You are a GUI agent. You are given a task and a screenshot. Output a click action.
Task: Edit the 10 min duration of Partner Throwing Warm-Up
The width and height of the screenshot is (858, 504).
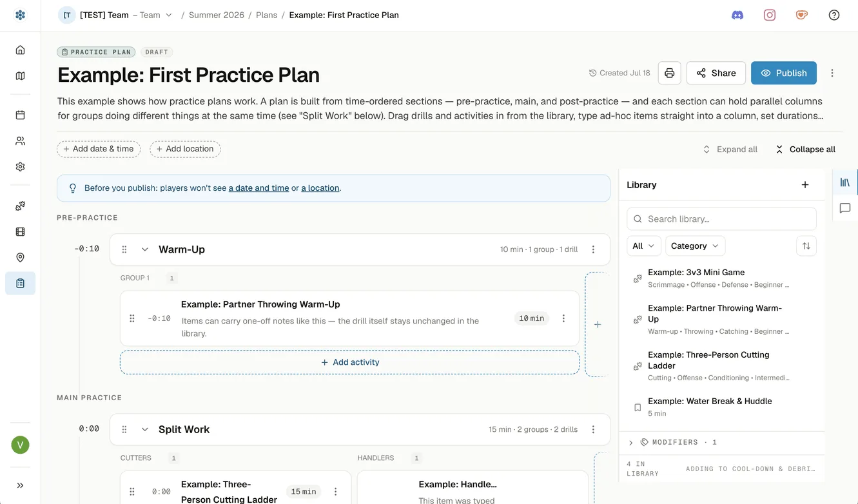pyautogui.click(x=532, y=318)
